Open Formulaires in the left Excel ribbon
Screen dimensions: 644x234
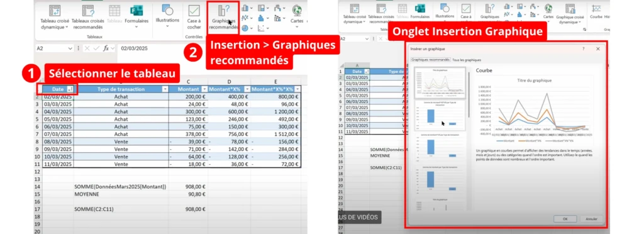coord(136,16)
